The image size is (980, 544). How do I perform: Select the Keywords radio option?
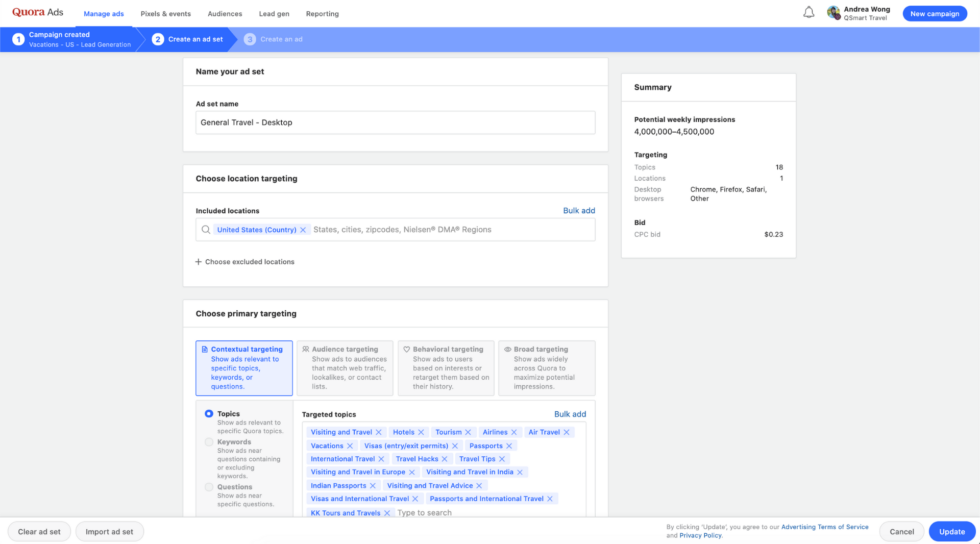coord(209,442)
